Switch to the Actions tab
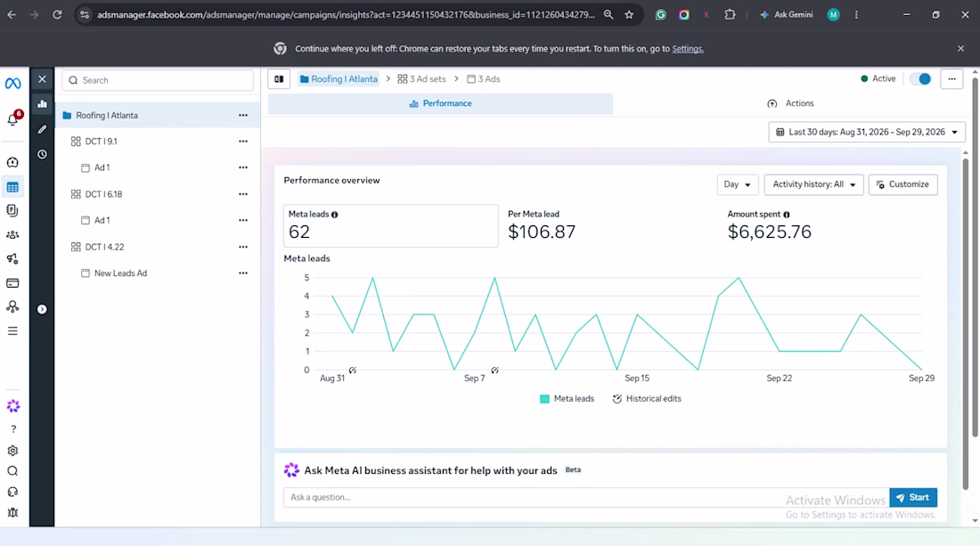The height and width of the screenshot is (546, 980). pos(790,103)
